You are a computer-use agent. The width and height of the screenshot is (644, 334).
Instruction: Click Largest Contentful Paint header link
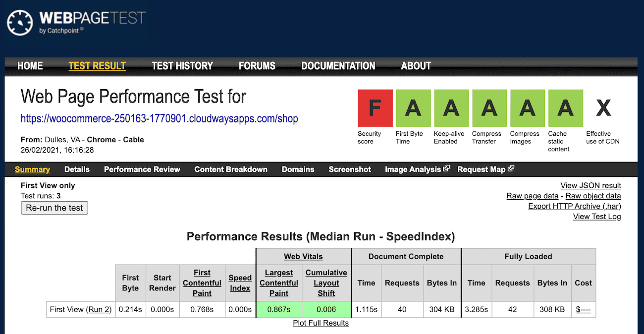[x=279, y=283]
